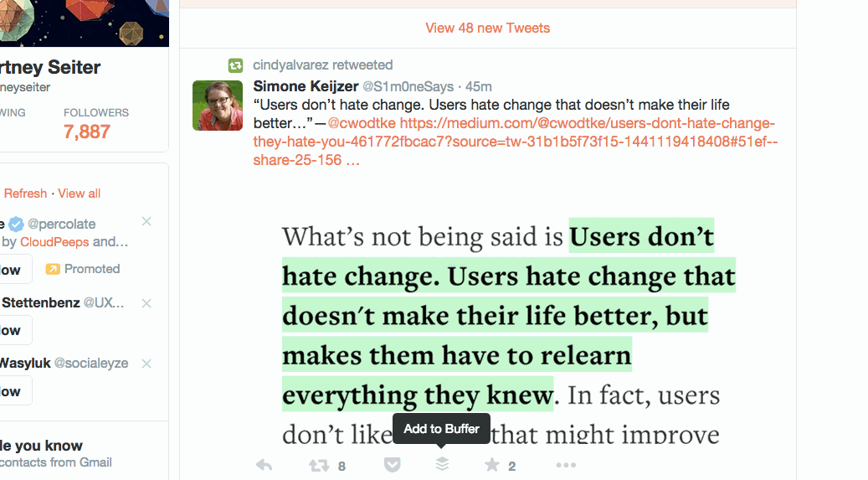Save the tweet with the Pocket icon
Viewport: 868px width, 480px height.
[393, 464]
